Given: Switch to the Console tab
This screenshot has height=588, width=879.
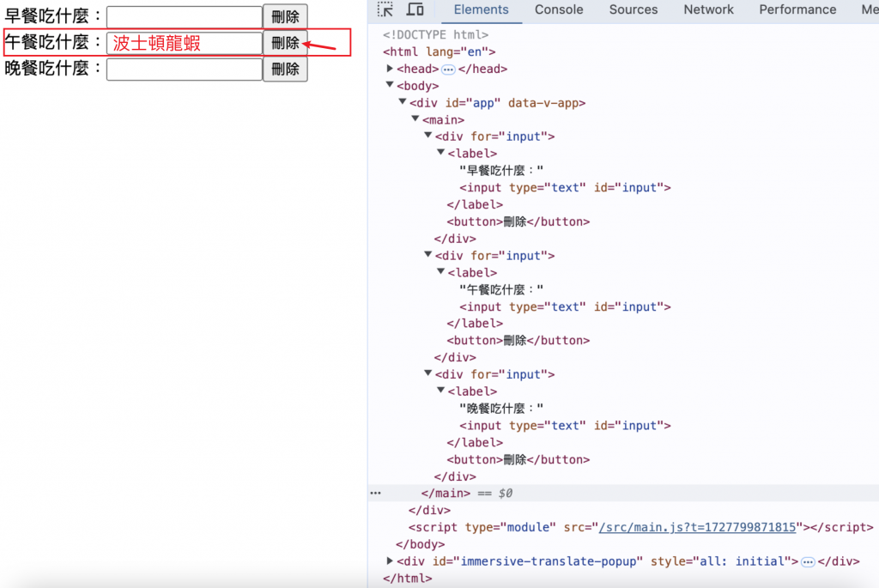Looking at the screenshot, I should click(x=558, y=9).
